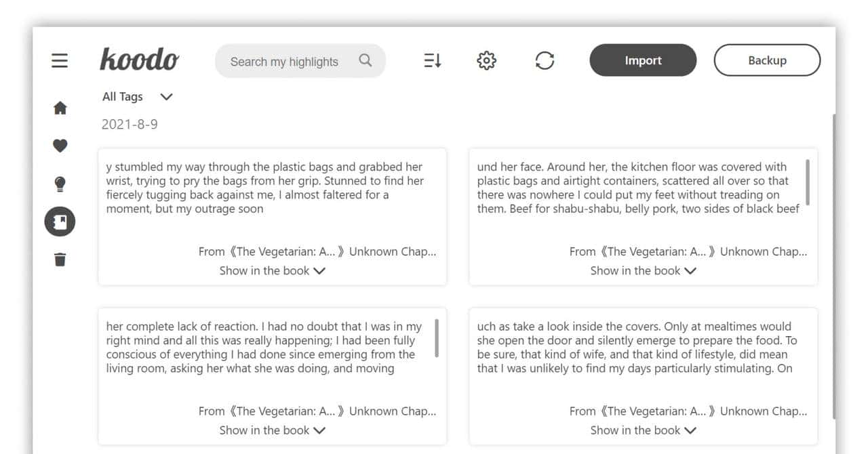Click the koodo logo
The width and height of the screenshot is (868, 454).
(x=140, y=60)
